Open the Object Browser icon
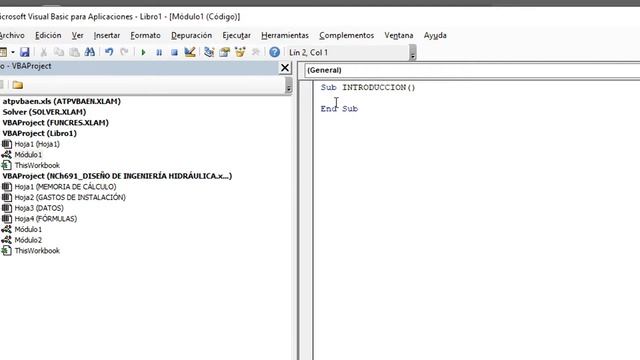 click(240, 52)
